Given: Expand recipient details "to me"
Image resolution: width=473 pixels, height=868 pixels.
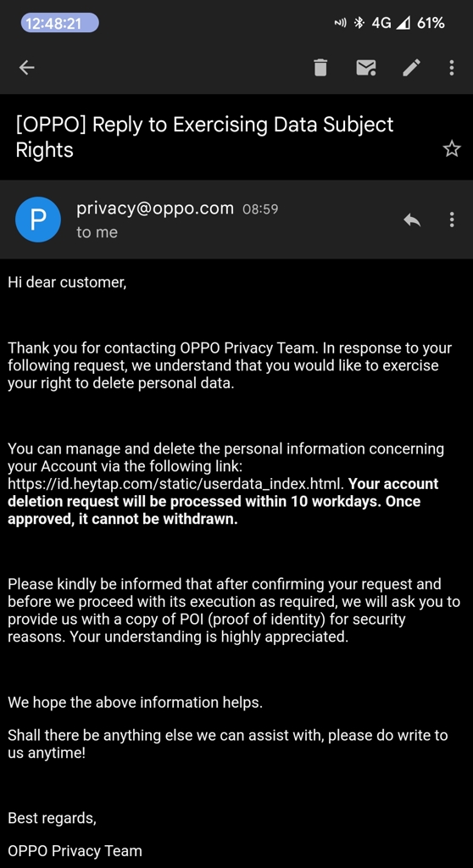Looking at the screenshot, I should click(x=97, y=232).
